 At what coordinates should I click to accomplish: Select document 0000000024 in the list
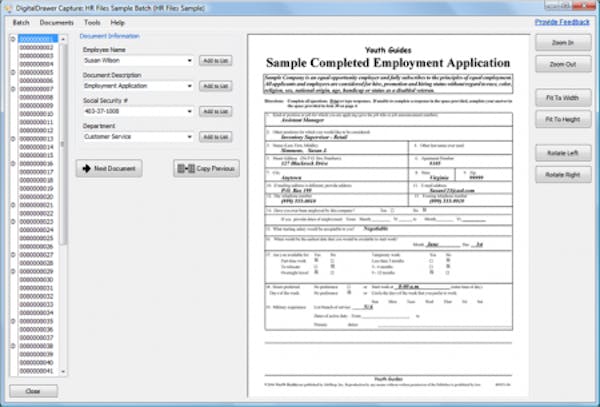tap(36, 230)
